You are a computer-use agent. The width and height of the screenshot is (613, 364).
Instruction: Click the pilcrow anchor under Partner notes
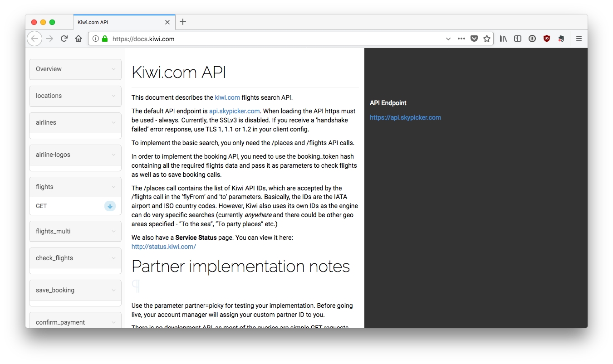(136, 286)
